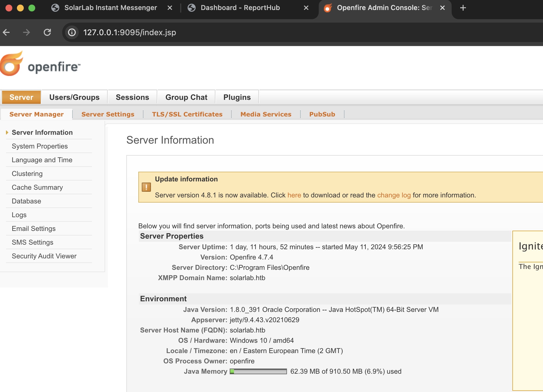Viewport: 543px width, 392px height.
Task: Open Security Audit Viewer sidebar item
Action: pos(44,256)
